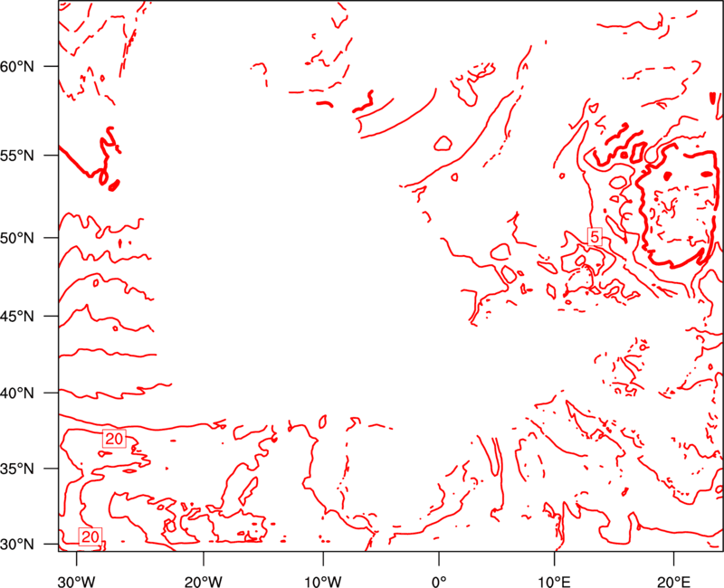This screenshot has height=588, width=724.
Task: Click the 45°N latitude axis label
Action: click(x=17, y=316)
